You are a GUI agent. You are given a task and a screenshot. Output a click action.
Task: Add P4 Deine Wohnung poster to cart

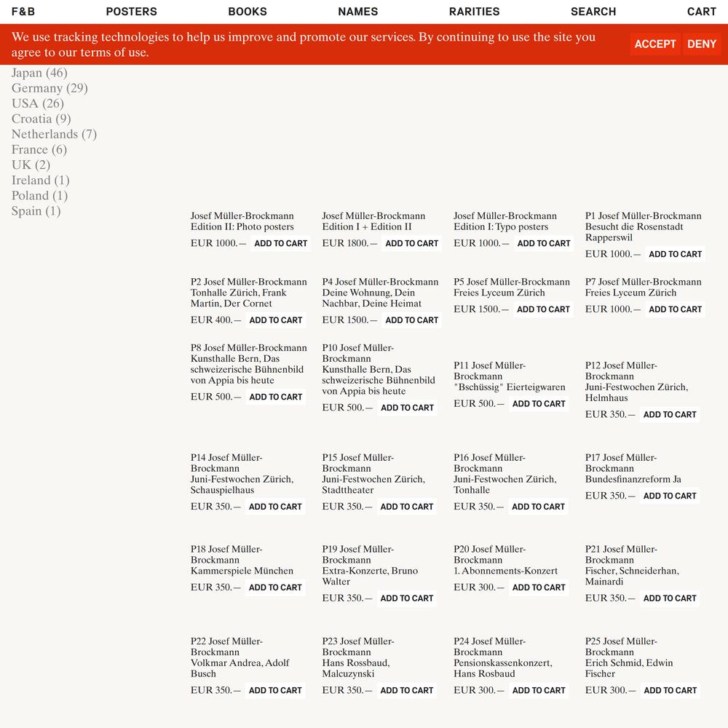click(411, 320)
